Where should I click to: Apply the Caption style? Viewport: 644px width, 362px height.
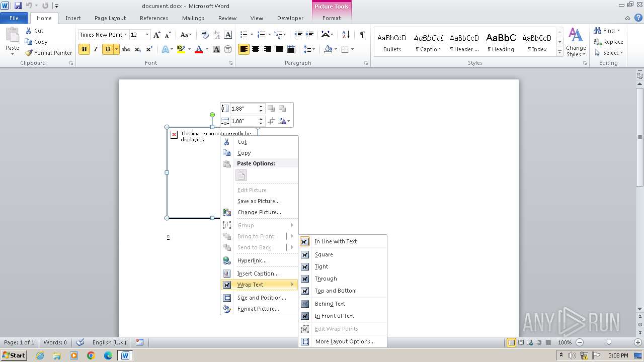tap(428, 42)
